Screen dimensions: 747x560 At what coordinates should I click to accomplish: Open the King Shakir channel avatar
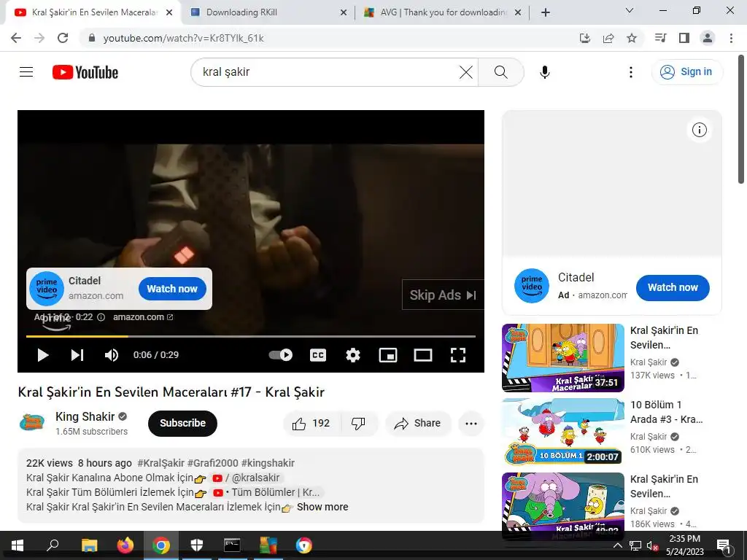(32, 422)
